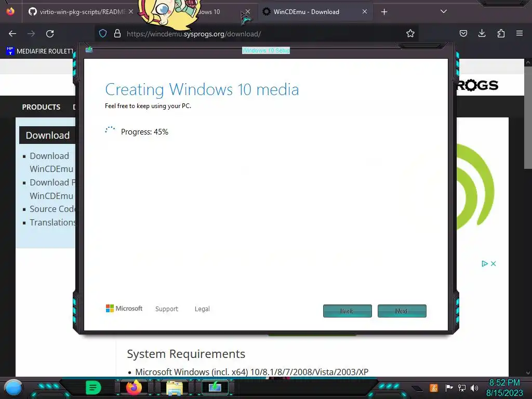Screen dimensions: 532x399
Task: Open the extensions puzzle icon
Action: pos(501,33)
